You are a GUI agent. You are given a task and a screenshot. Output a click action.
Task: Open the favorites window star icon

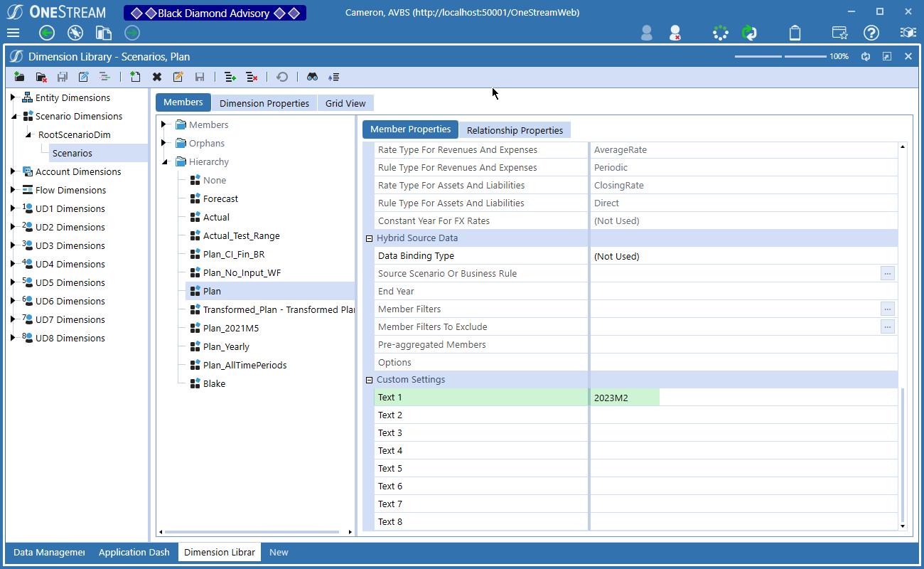pos(839,33)
